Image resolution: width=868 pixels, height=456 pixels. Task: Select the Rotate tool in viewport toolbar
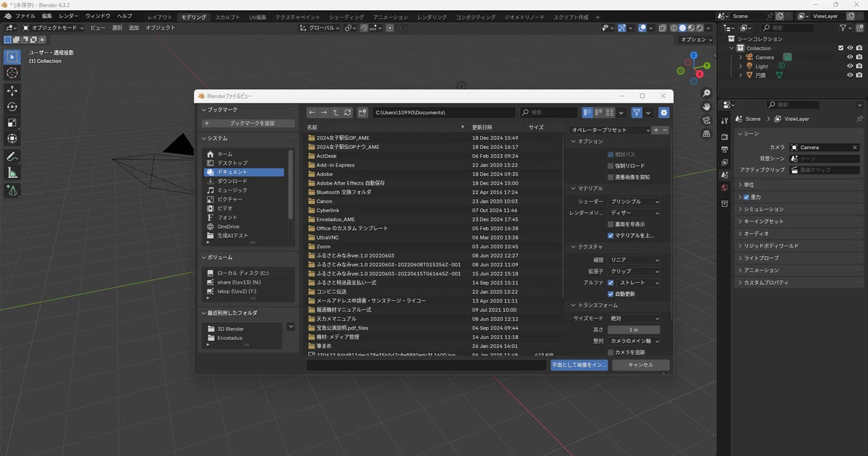[12, 106]
